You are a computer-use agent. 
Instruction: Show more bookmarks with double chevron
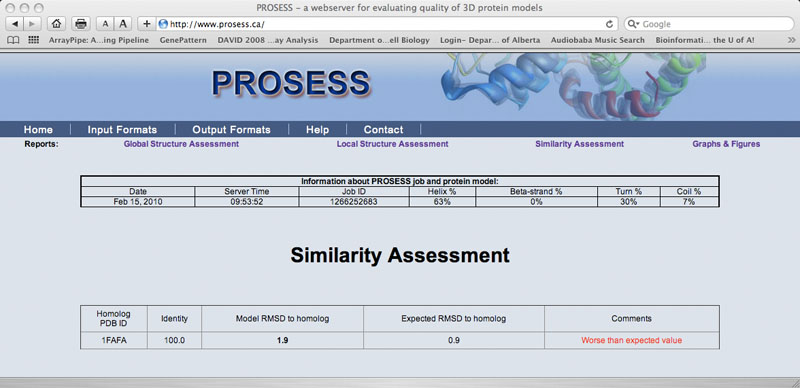click(791, 40)
